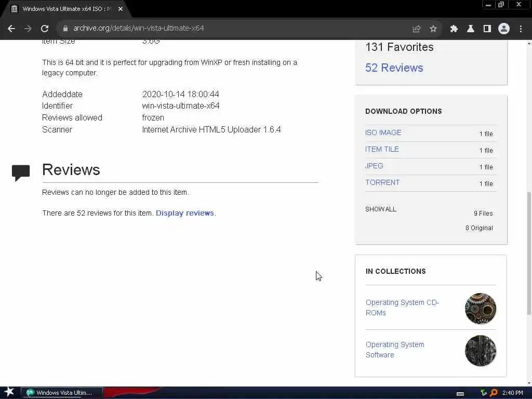Image resolution: width=532 pixels, height=399 pixels.
Task: Close the Windows Vista Ultimate tab
Action: 121,9
